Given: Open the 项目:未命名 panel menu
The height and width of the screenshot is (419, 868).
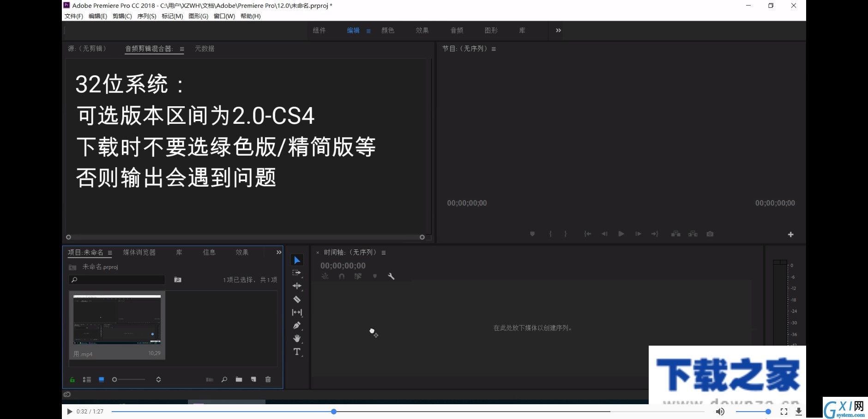Looking at the screenshot, I should pos(110,253).
